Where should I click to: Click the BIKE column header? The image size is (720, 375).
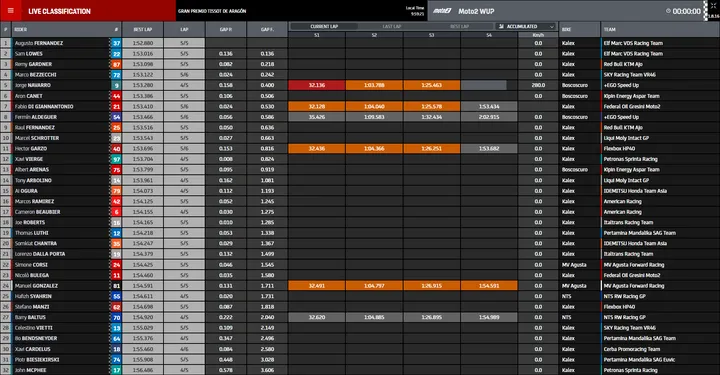pos(566,29)
